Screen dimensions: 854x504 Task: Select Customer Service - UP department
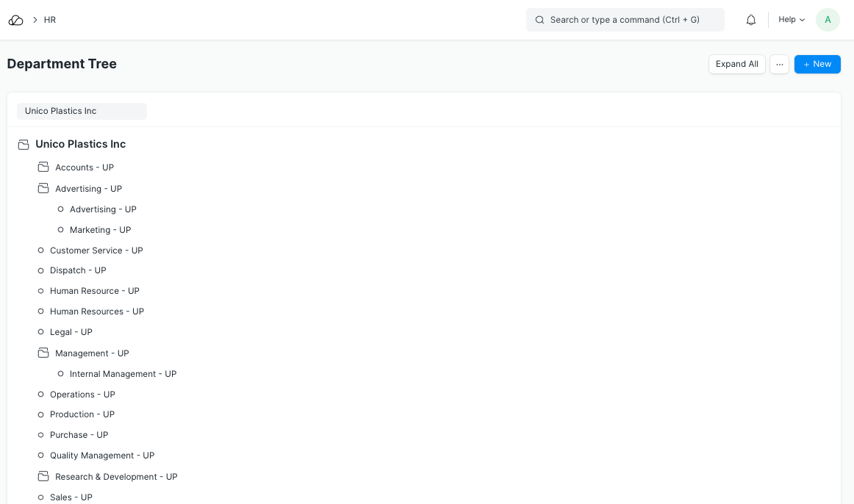tap(96, 251)
